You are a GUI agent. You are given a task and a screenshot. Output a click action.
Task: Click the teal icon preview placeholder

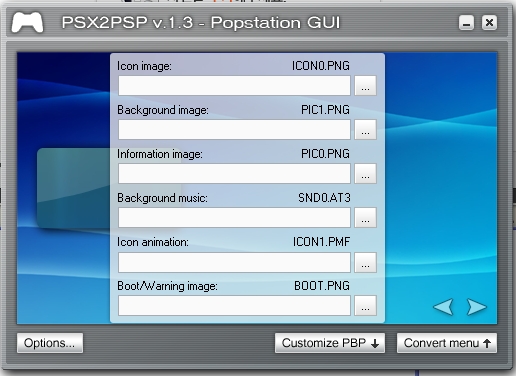click(73, 188)
